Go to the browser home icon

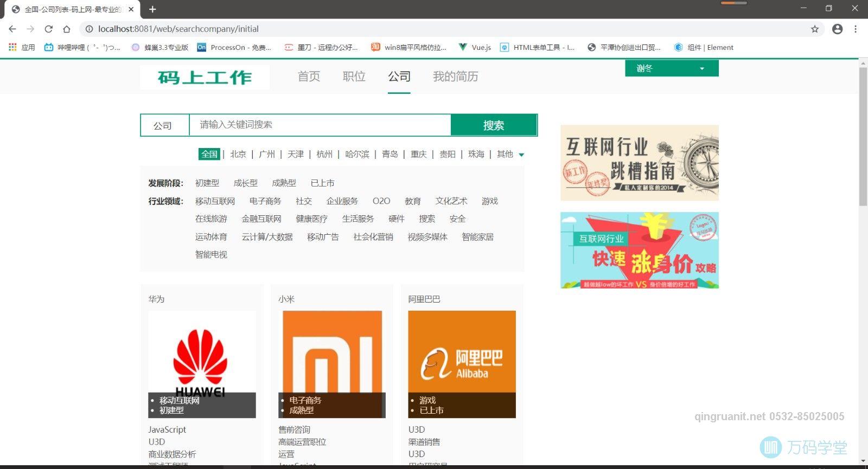coord(66,29)
